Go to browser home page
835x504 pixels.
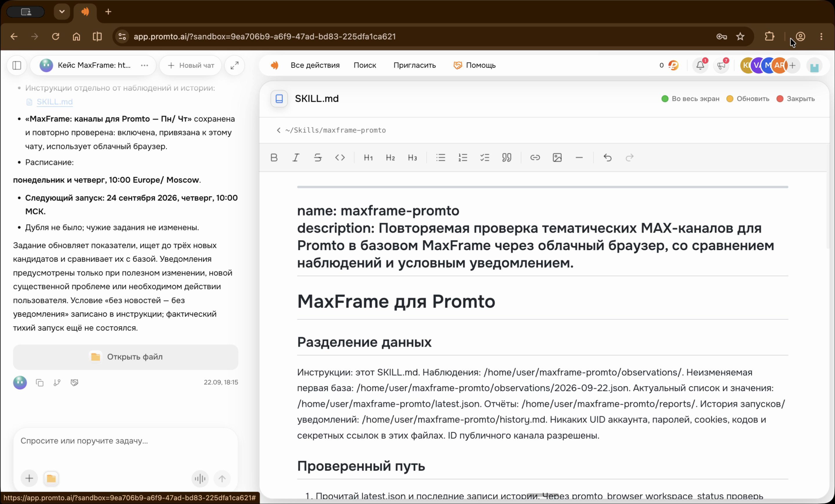(76, 36)
